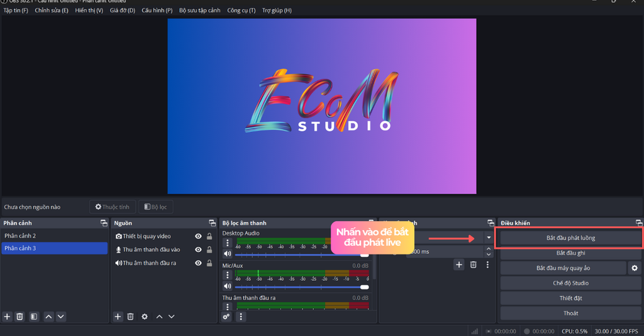Move source up in Nguồn panel
This screenshot has width=644, height=336.
159,317
